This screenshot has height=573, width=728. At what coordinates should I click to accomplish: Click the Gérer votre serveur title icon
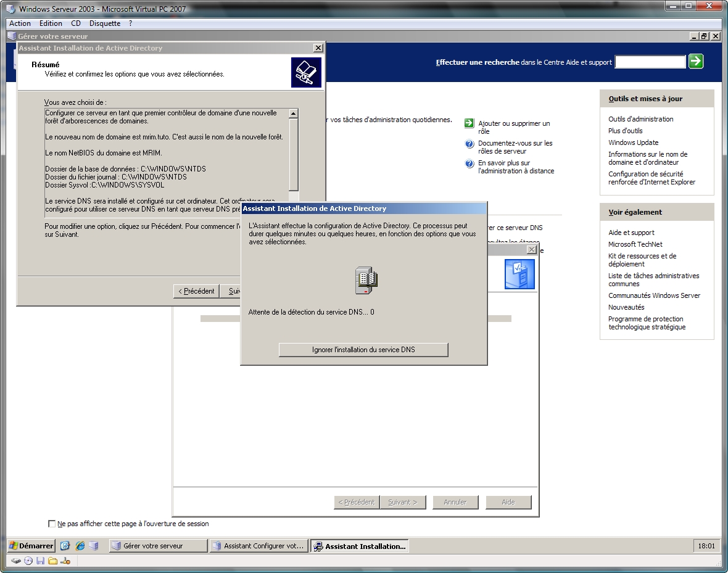[12, 36]
